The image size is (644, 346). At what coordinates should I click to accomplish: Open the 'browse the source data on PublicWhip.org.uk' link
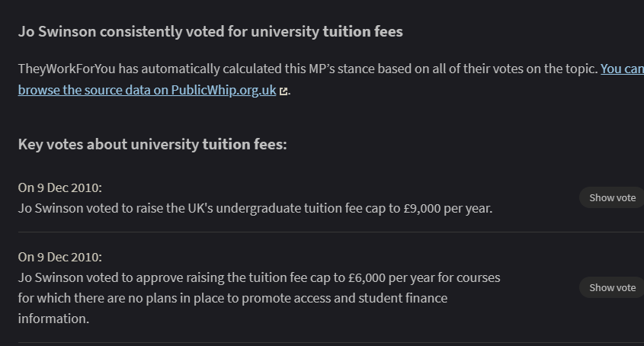click(x=147, y=90)
